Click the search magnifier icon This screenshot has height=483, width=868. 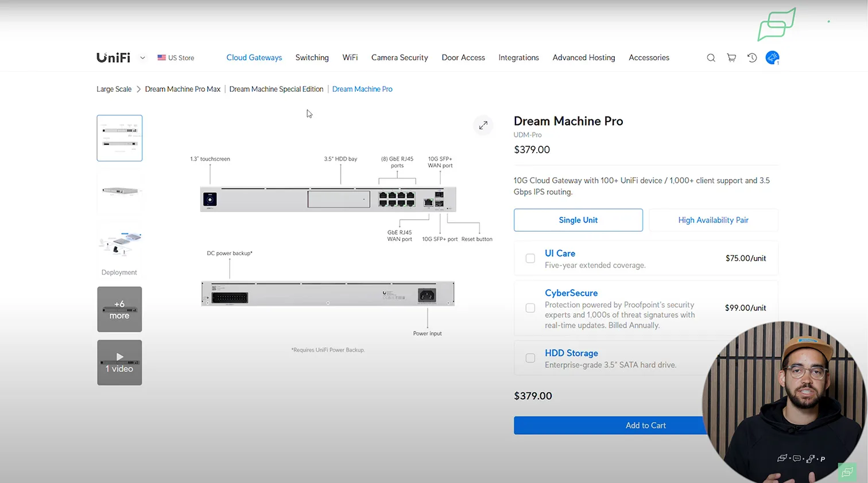point(711,58)
